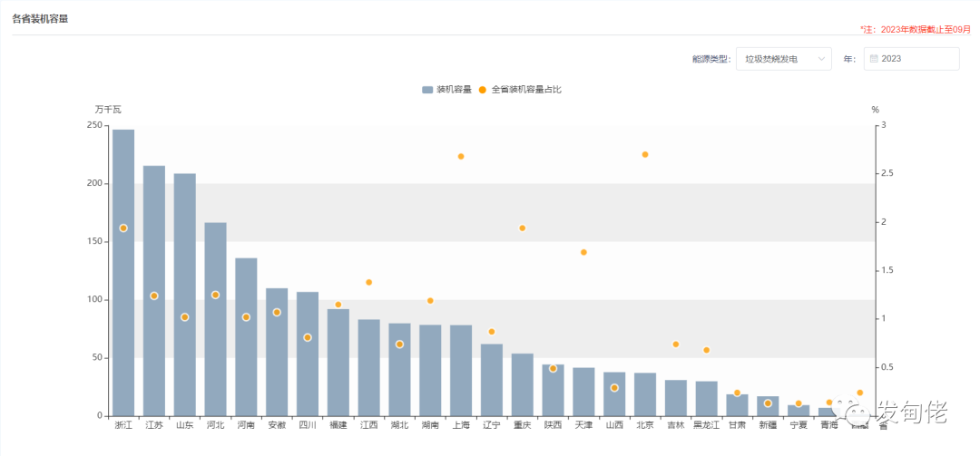The width and height of the screenshot is (980, 456).
Task: Click the orange ratio dot for 新疆
Action: [768, 403]
